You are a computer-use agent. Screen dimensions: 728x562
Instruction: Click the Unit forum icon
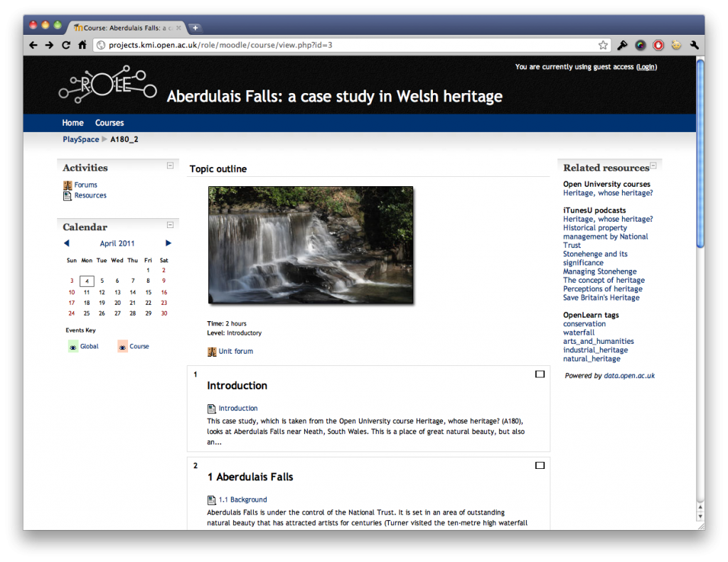(212, 352)
